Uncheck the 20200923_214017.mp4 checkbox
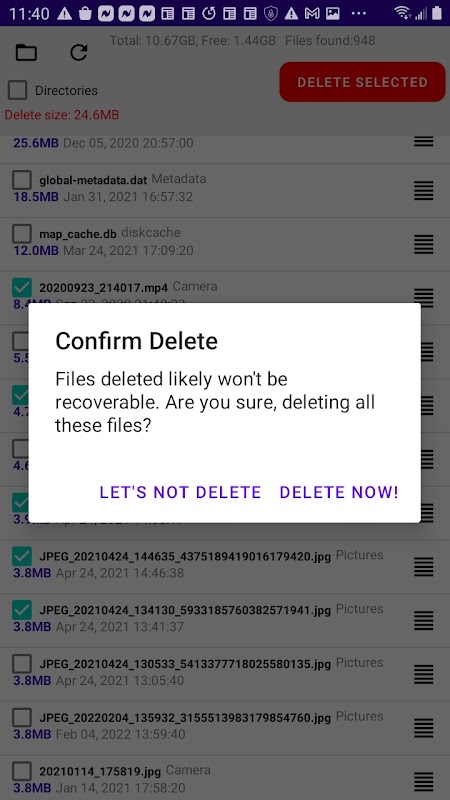The height and width of the screenshot is (800, 450). coord(22,287)
